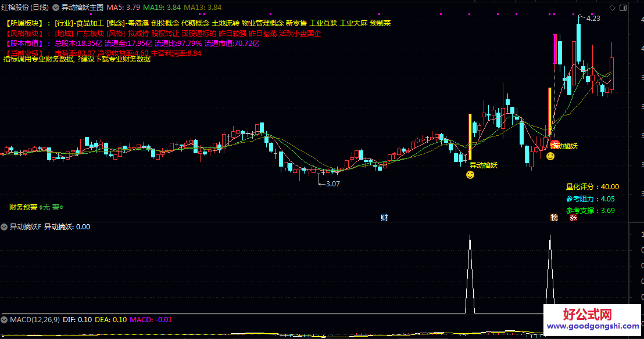Click the diamond marker icon in the chart corner

coord(612,8)
